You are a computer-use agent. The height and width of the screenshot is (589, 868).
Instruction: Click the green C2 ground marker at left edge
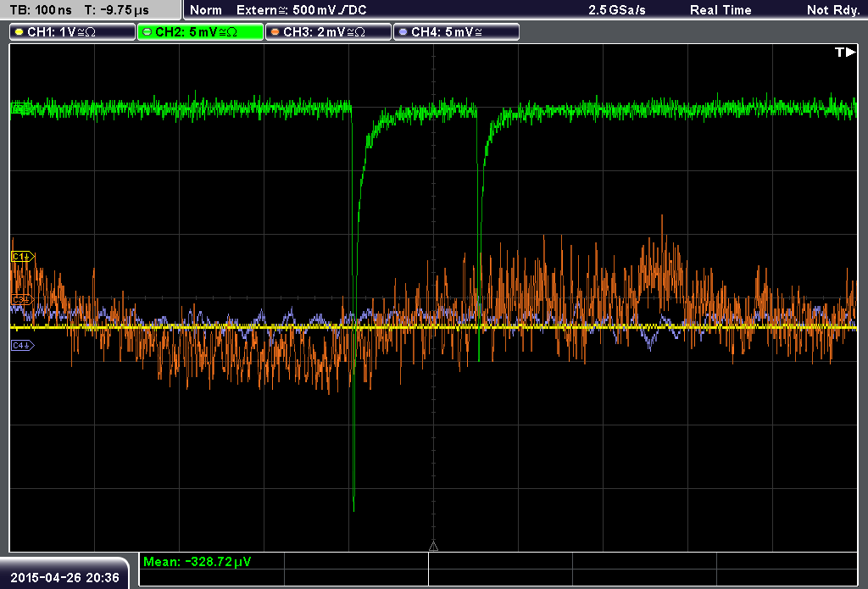tap(20, 108)
